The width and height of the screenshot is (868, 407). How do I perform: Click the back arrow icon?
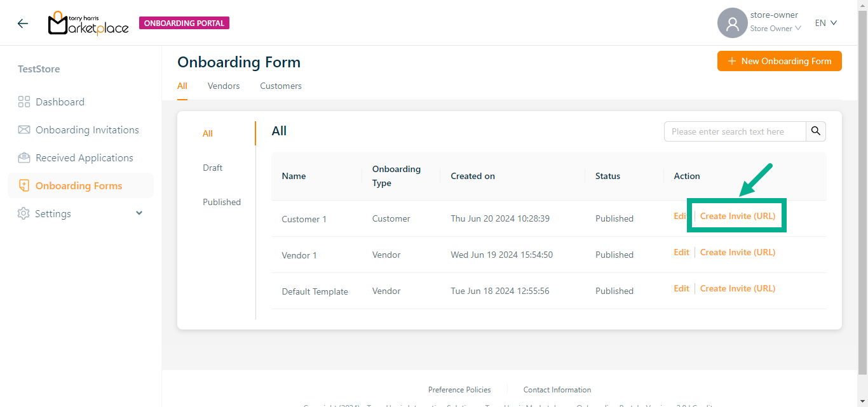coord(23,23)
